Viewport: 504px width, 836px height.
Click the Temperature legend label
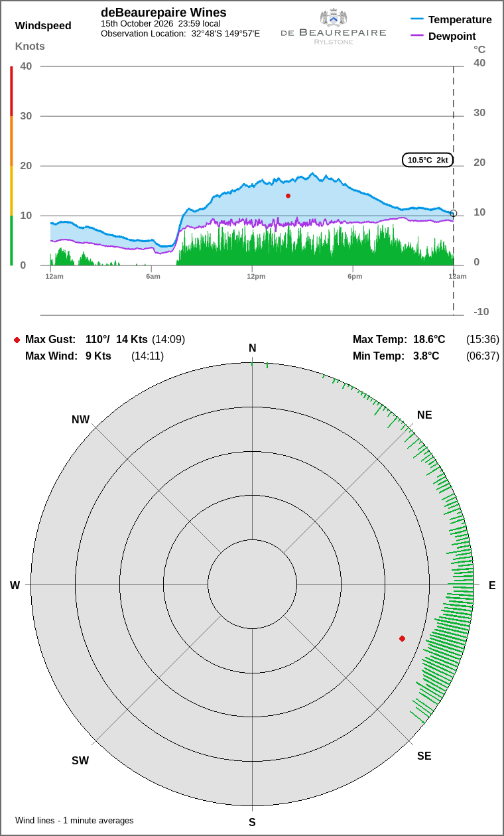coord(460,19)
